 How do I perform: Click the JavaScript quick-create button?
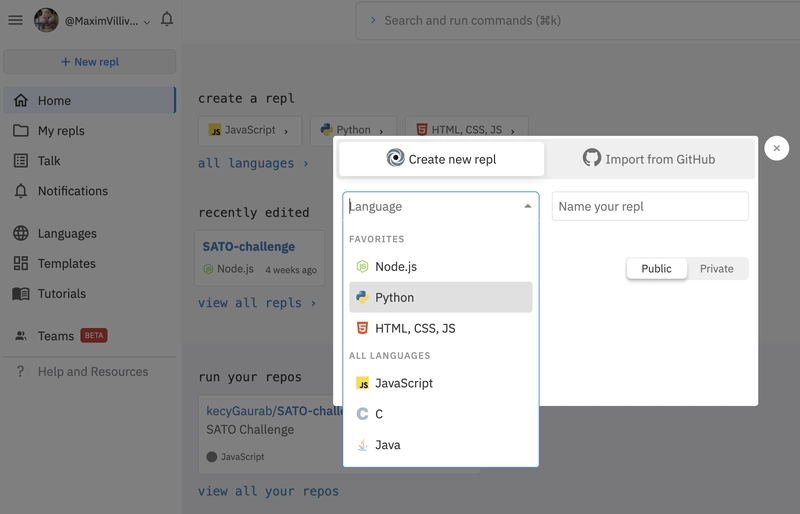tap(250, 131)
